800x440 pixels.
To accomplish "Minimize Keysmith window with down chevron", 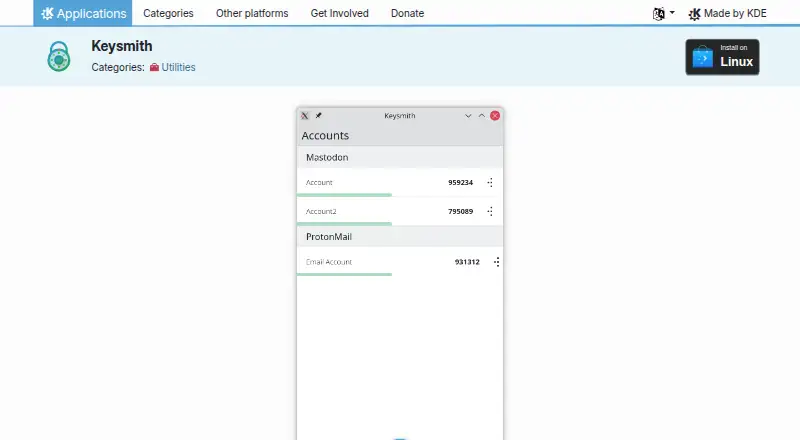I will point(468,116).
